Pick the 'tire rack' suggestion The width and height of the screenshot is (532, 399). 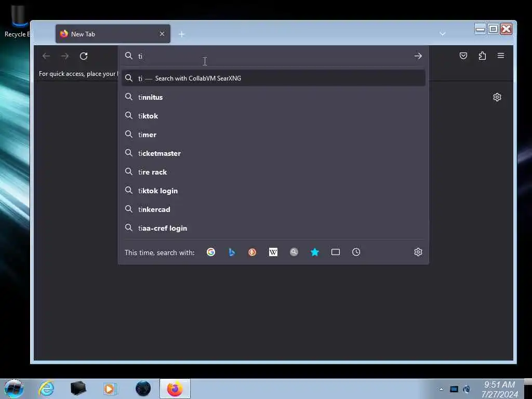273,172
